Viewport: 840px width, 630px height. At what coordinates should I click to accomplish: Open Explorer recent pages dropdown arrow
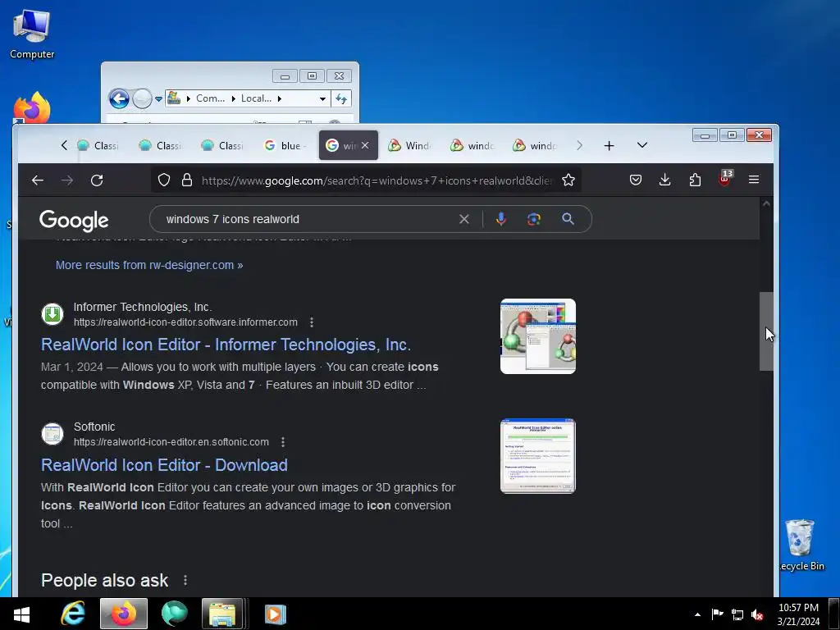158,99
